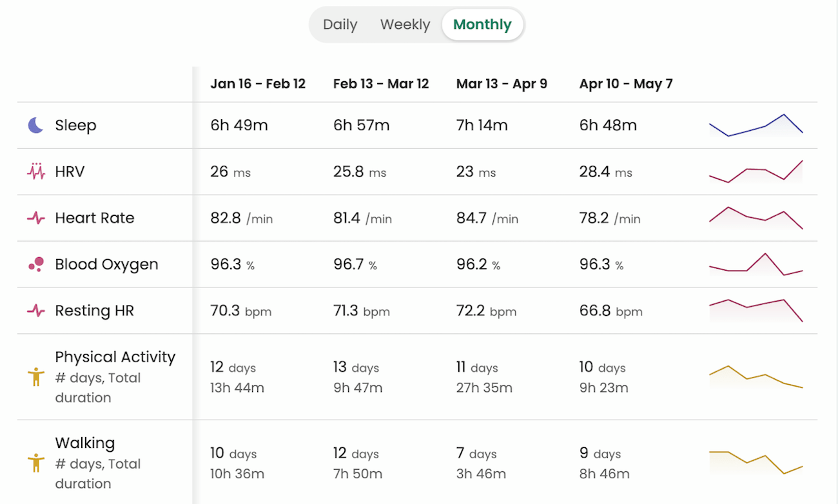838x504 pixels.
Task: Click the Walking person icon
Action: (x=36, y=463)
